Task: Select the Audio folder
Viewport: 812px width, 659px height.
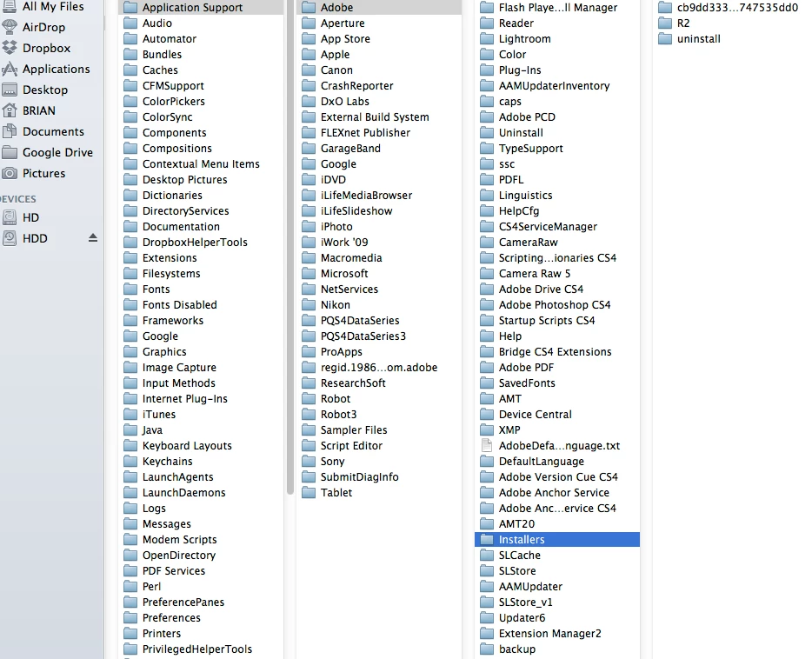Action: point(201,23)
